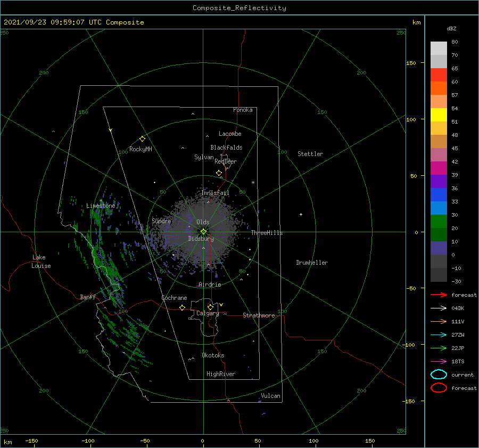
Task: Click the orange 111V arrow icon
Action: click(439, 321)
